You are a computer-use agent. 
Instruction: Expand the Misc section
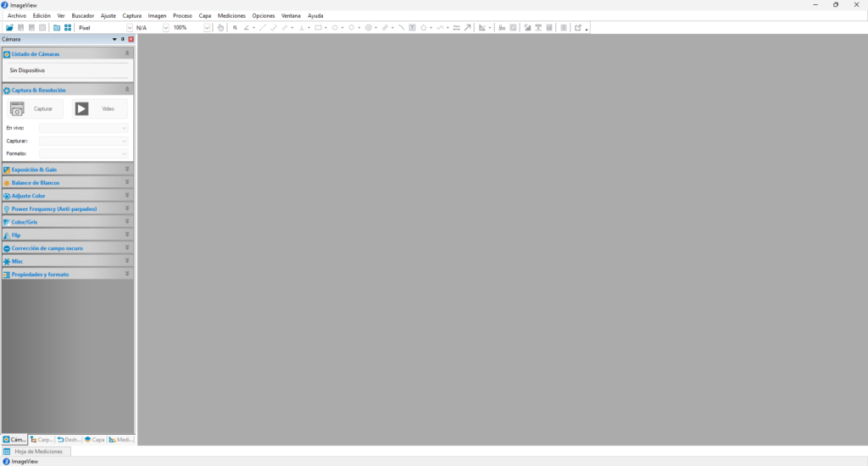point(127,261)
